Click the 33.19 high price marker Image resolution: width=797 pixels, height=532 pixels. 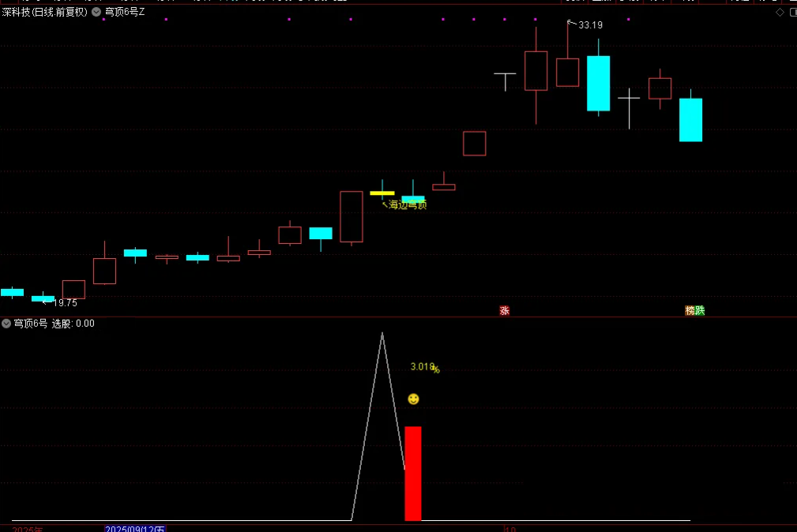(x=590, y=25)
